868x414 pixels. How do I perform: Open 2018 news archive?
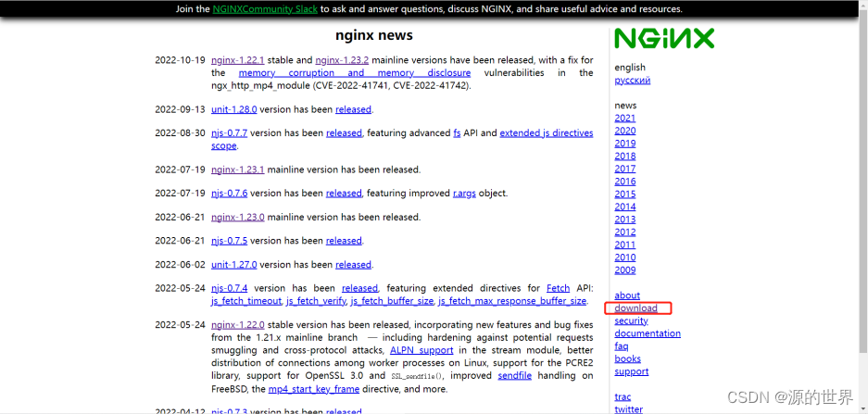[x=625, y=157]
